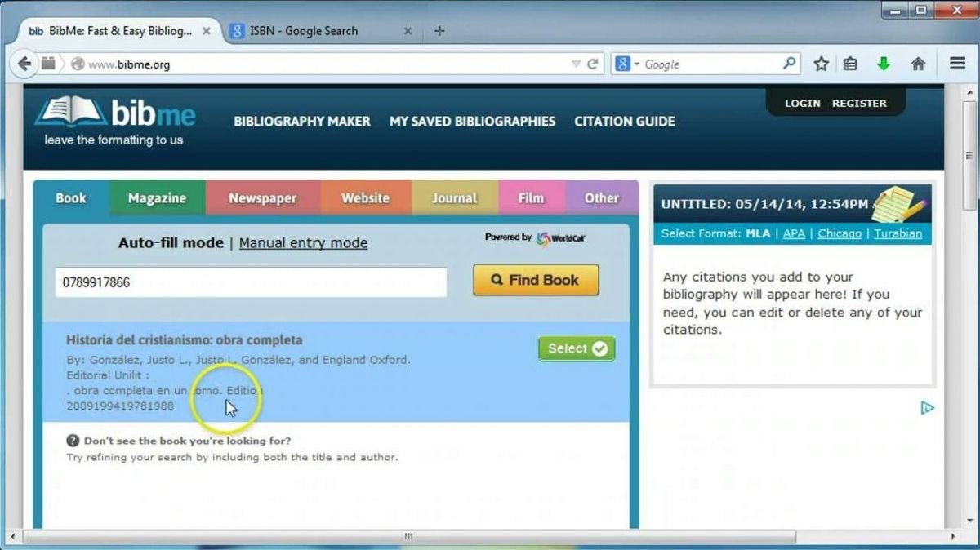Reload the page using the refresh icon
The width and height of the screenshot is (980, 550).
click(593, 64)
